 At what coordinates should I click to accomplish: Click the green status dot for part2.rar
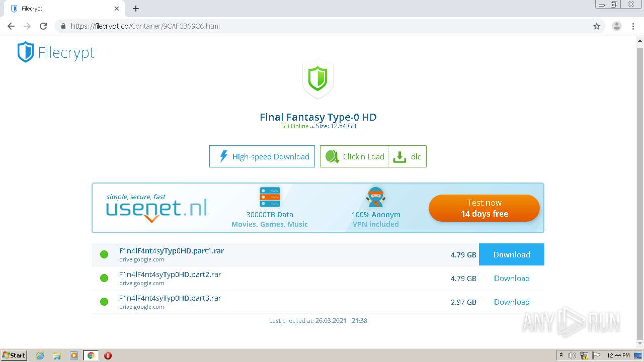click(104, 278)
